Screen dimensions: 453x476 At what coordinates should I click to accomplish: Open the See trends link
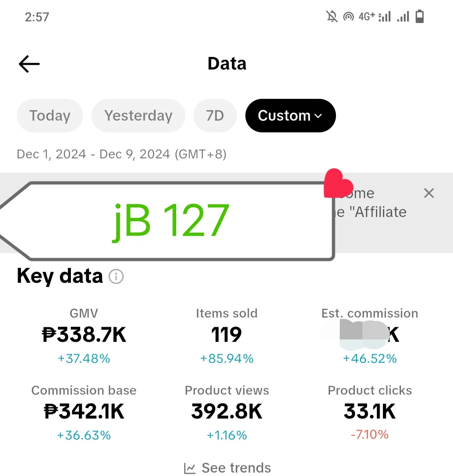click(227, 468)
